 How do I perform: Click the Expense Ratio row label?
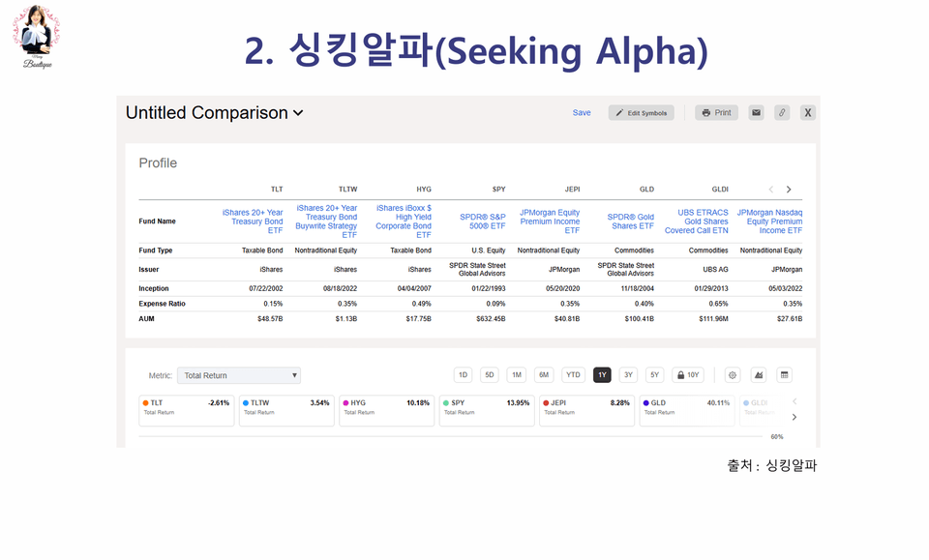[162, 304]
